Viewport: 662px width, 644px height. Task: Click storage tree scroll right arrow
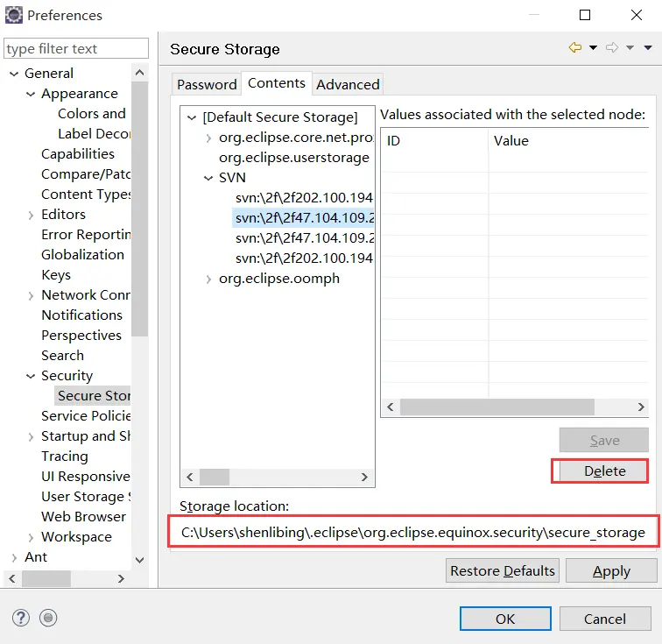point(365,477)
